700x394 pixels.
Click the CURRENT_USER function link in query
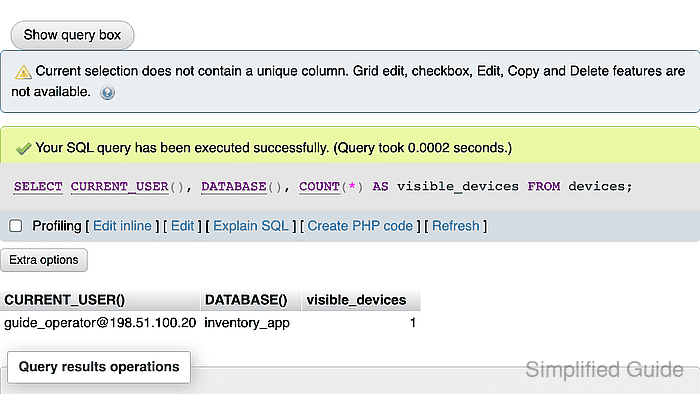120,187
